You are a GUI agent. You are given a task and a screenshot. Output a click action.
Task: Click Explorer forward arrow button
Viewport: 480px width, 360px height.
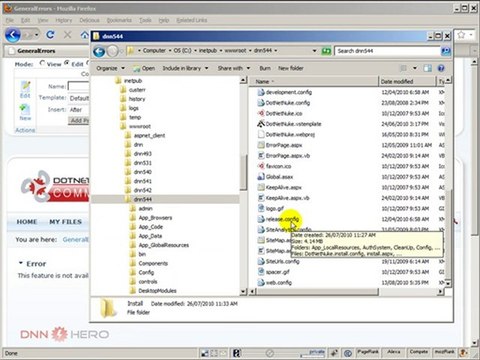pos(113,51)
